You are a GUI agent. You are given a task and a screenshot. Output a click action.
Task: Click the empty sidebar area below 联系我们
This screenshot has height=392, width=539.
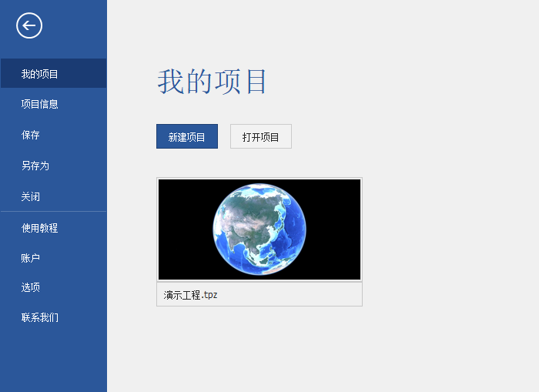click(53, 358)
